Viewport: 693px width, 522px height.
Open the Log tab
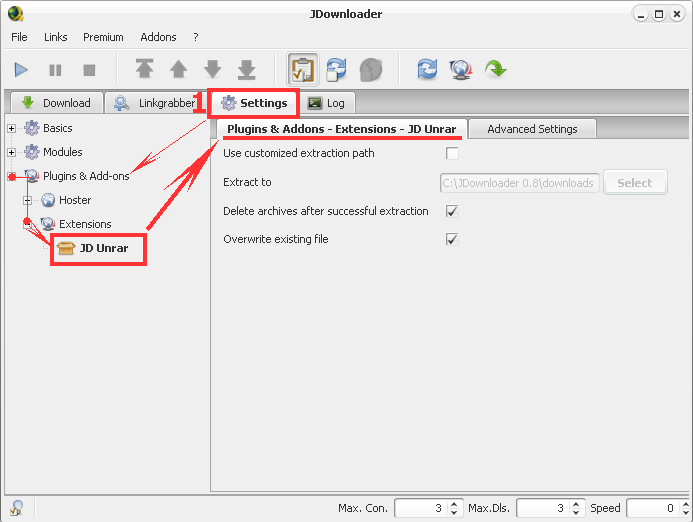(x=327, y=103)
